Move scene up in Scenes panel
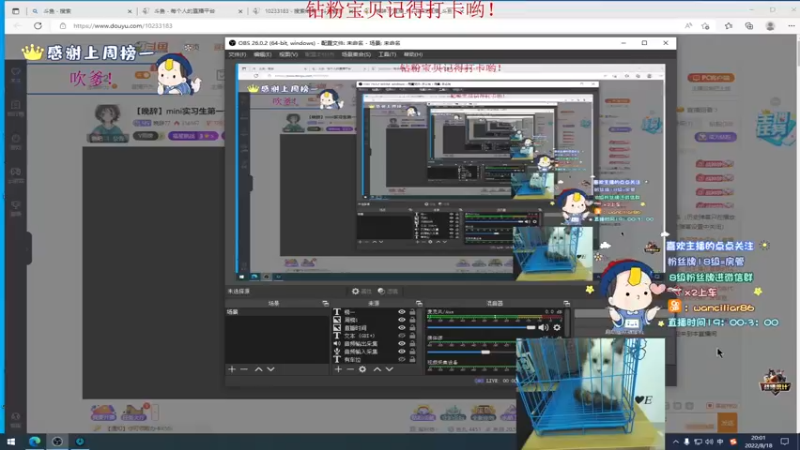This screenshot has width=800, height=450. pos(259,369)
